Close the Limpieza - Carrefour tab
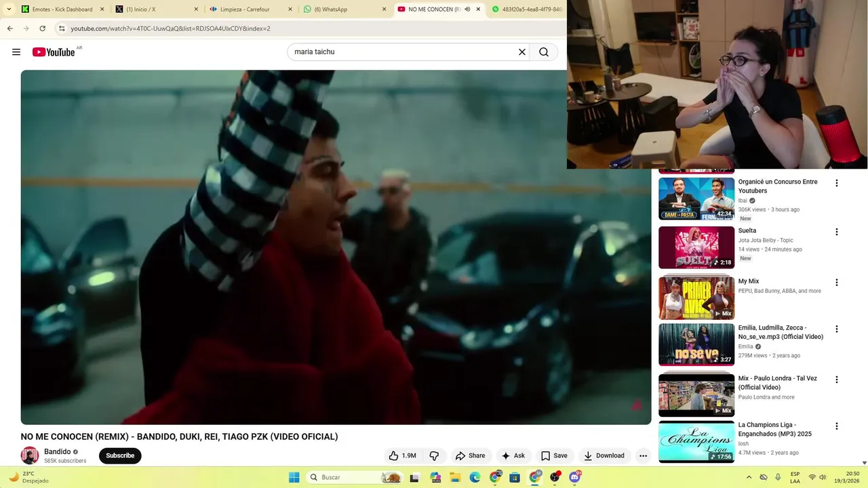This screenshot has width=868, height=488. click(290, 9)
